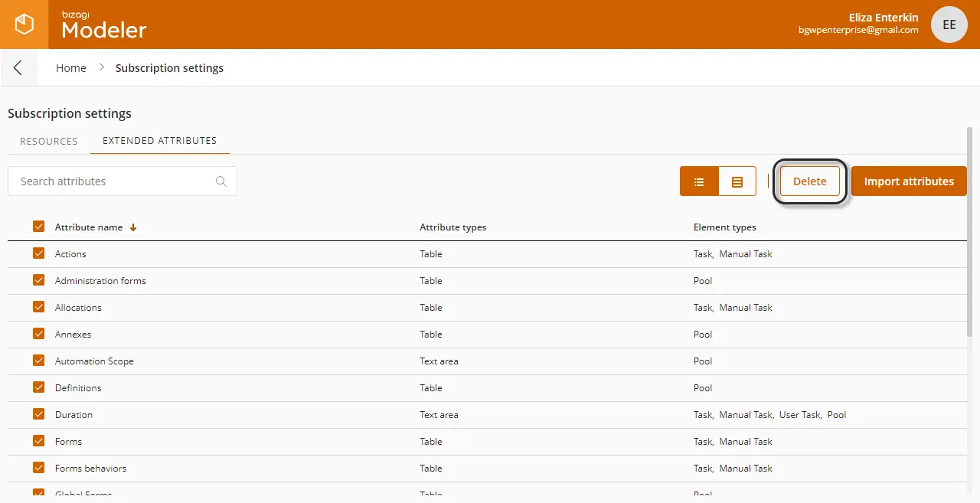Click the search magnifier icon

[x=221, y=181]
